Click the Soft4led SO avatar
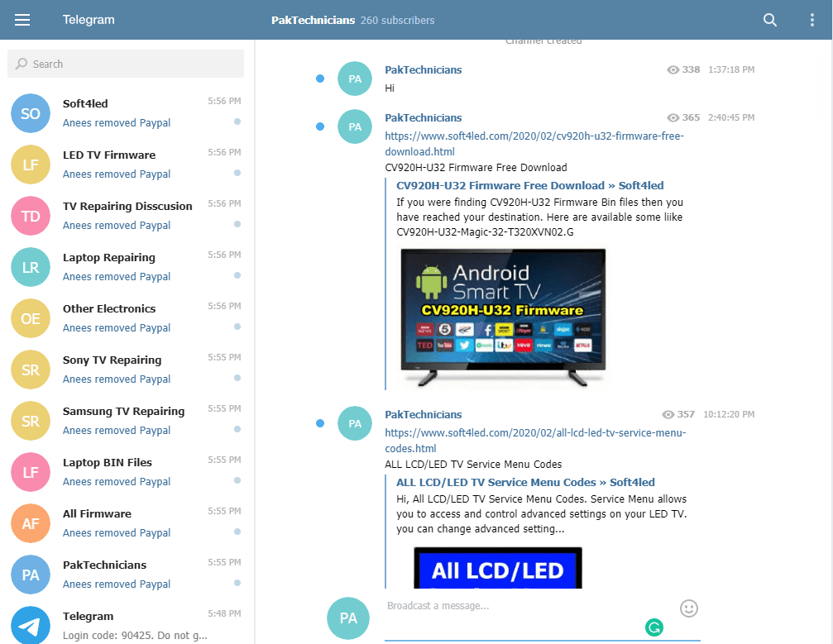Image resolution: width=833 pixels, height=644 pixels. 31,113
